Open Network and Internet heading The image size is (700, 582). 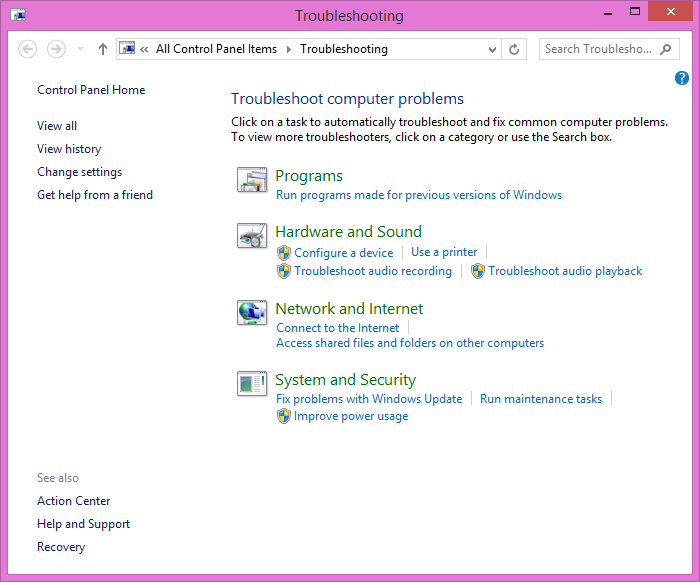(x=349, y=308)
